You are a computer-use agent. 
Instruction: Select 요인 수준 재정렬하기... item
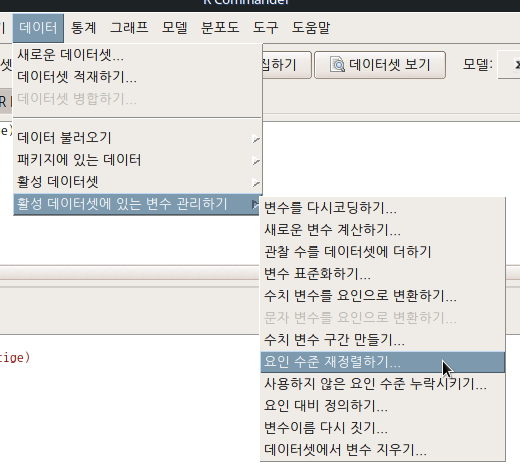(x=383, y=362)
